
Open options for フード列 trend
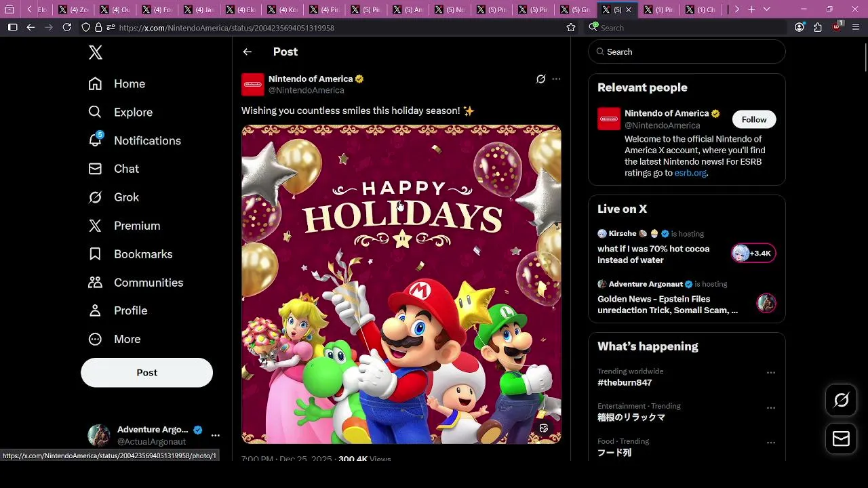771,443
